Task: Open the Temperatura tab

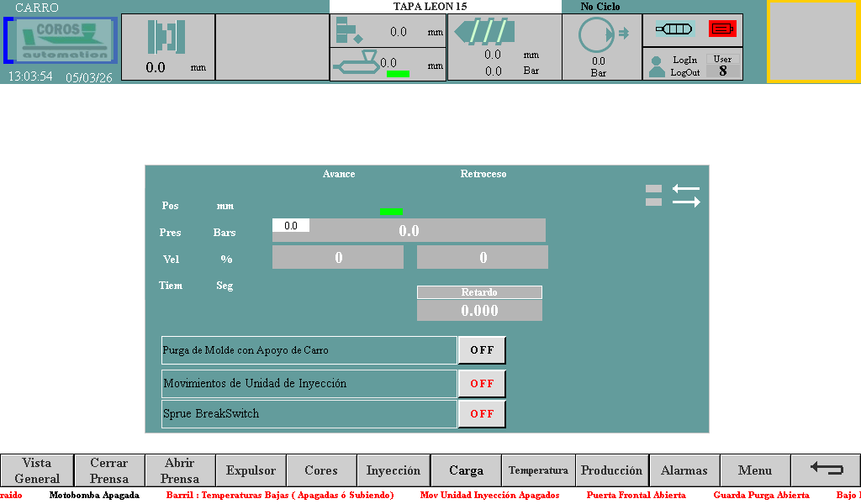Action: tap(538, 470)
